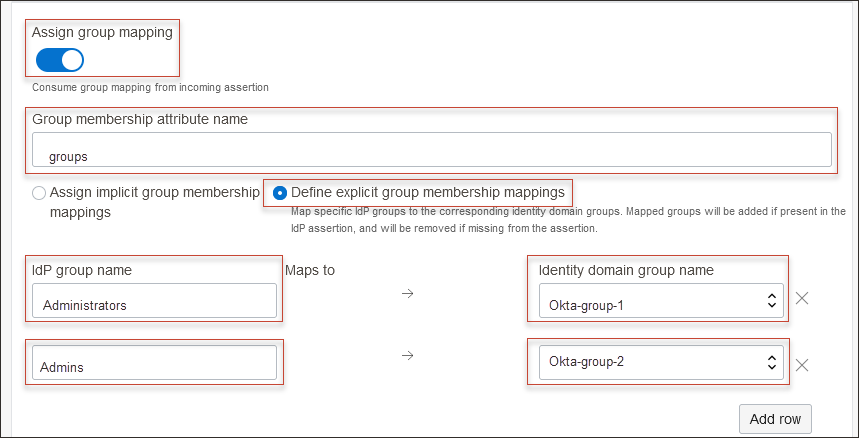Click the up-down chevron on Okta-group-1

[771, 301]
